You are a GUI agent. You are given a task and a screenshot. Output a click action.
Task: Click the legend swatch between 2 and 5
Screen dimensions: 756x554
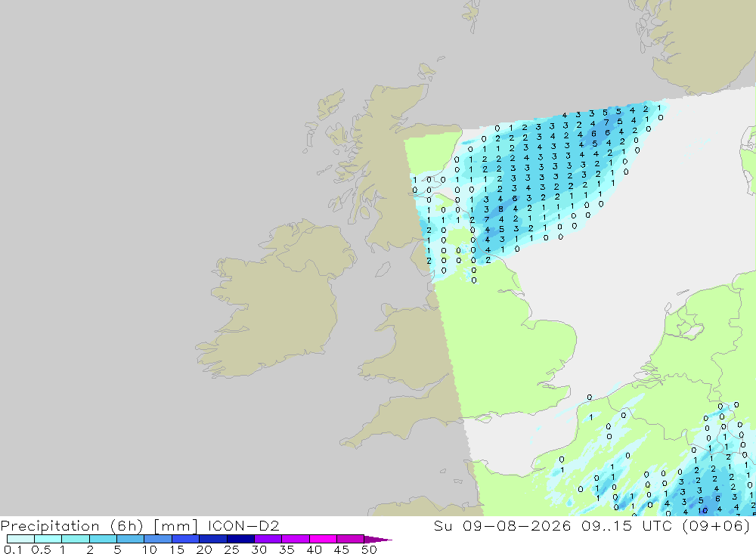click(103, 539)
